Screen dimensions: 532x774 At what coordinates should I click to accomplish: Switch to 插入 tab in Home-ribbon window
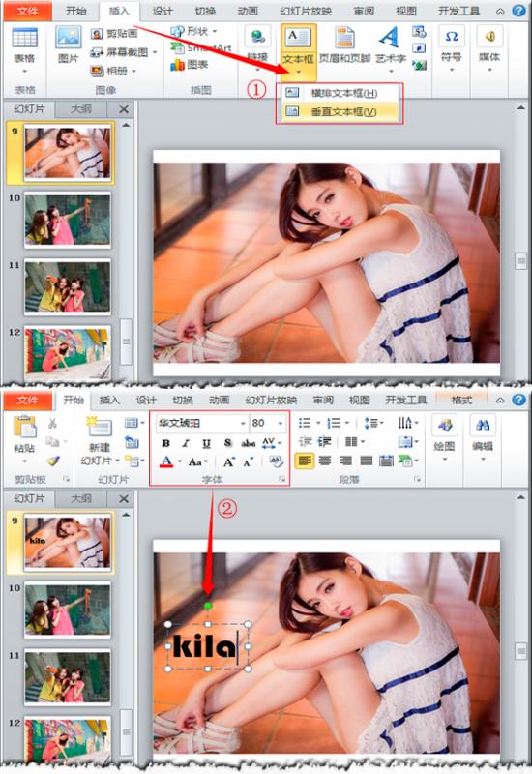point(109,401)
